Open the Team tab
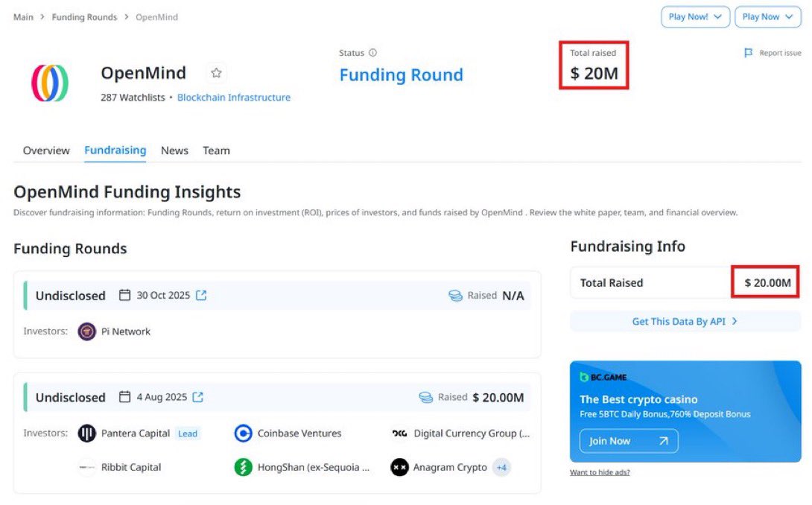The width and height of the screenshot is (812, 505). point(216,150)
